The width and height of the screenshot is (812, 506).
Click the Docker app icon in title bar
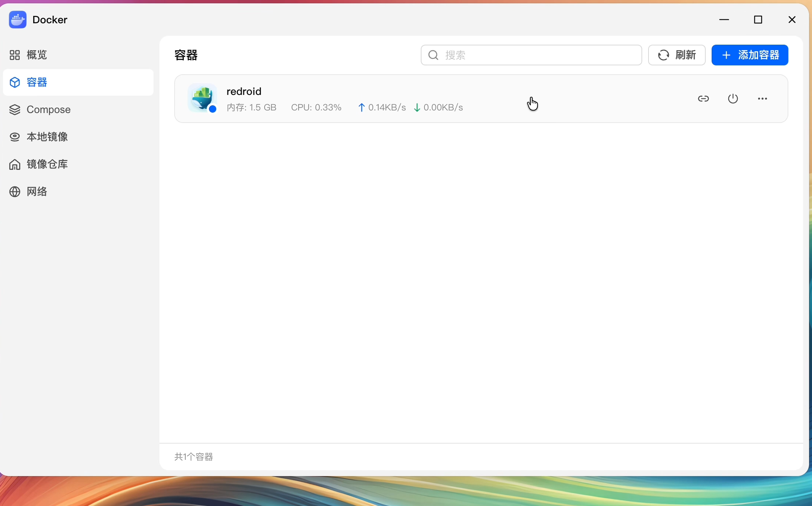(x=18, y=20)
